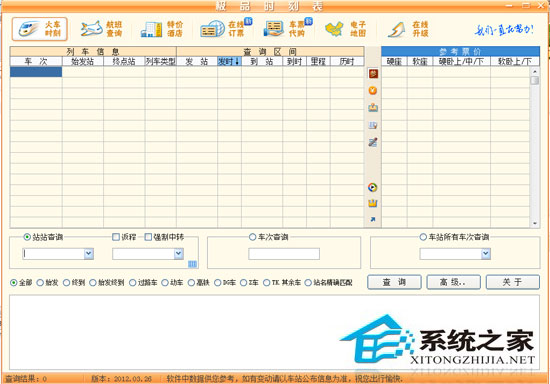Screen dimensions: 550x384
Task: Click the gold crown icon
Action: [373, 203]
